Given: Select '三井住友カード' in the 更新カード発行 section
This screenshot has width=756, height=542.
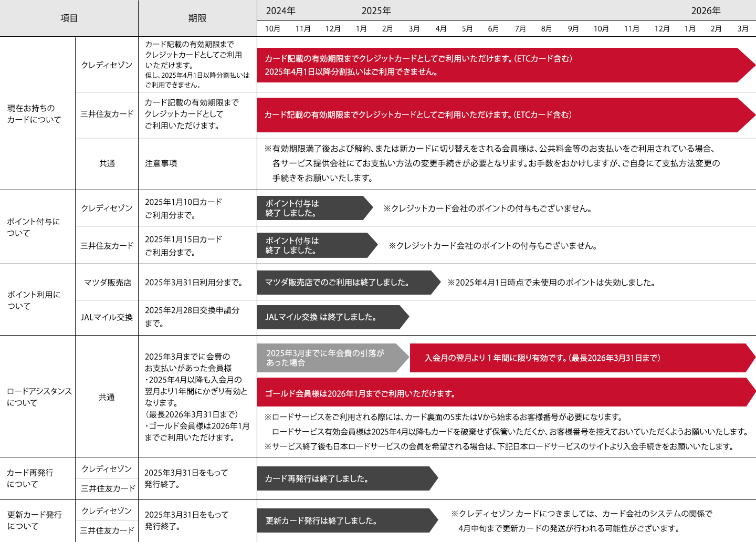Looking at the screenshot, I should [107, 530].
